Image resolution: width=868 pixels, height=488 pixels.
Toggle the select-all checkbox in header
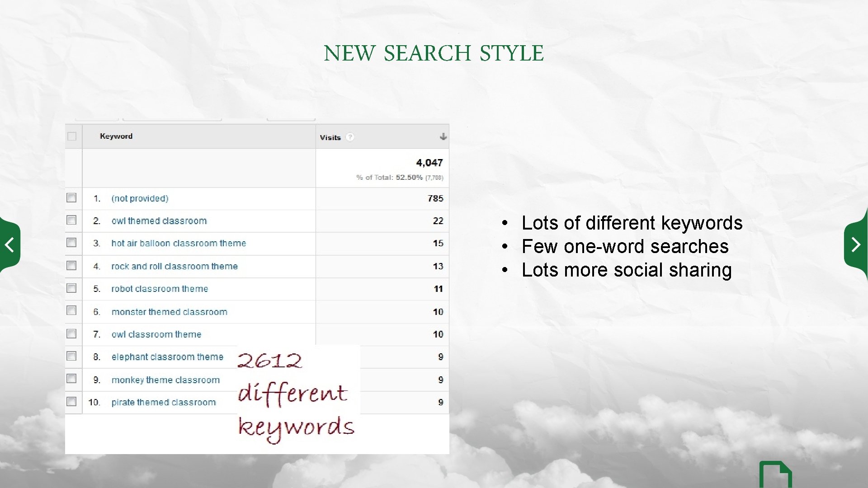72,136
